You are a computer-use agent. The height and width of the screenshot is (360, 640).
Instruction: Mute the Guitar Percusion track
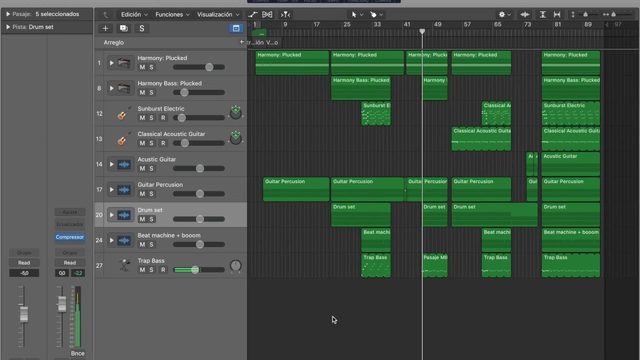[x=142, y=193]
